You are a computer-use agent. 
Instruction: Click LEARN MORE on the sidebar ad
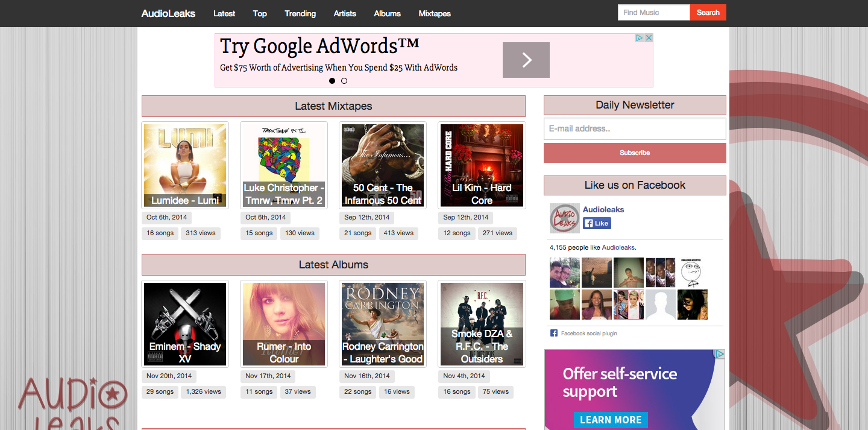coord(611,420)
